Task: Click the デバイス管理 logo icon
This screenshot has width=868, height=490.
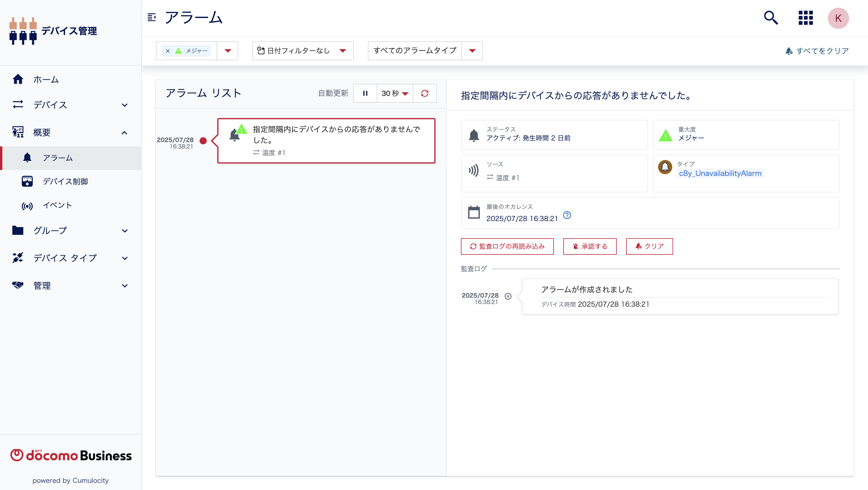Action: (23, 31)
